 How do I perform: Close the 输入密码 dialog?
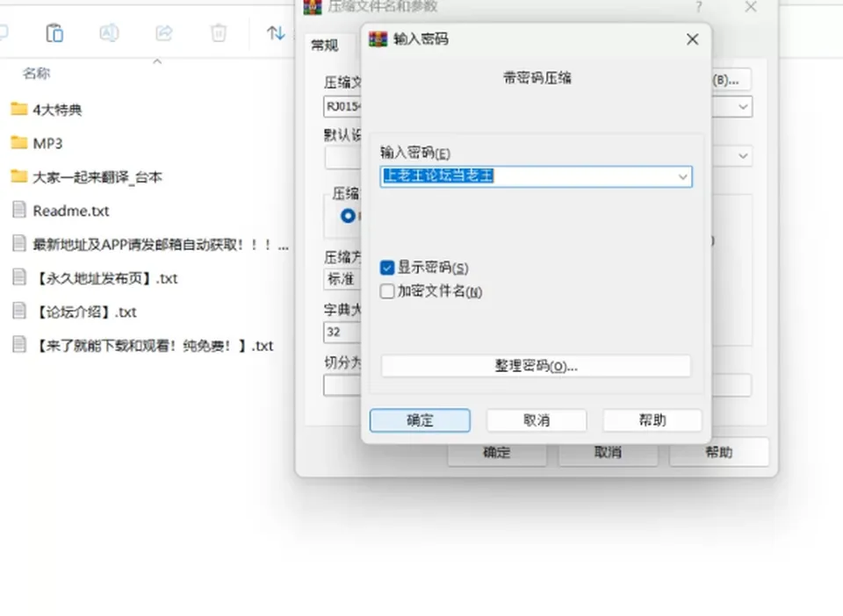[693, 39]
